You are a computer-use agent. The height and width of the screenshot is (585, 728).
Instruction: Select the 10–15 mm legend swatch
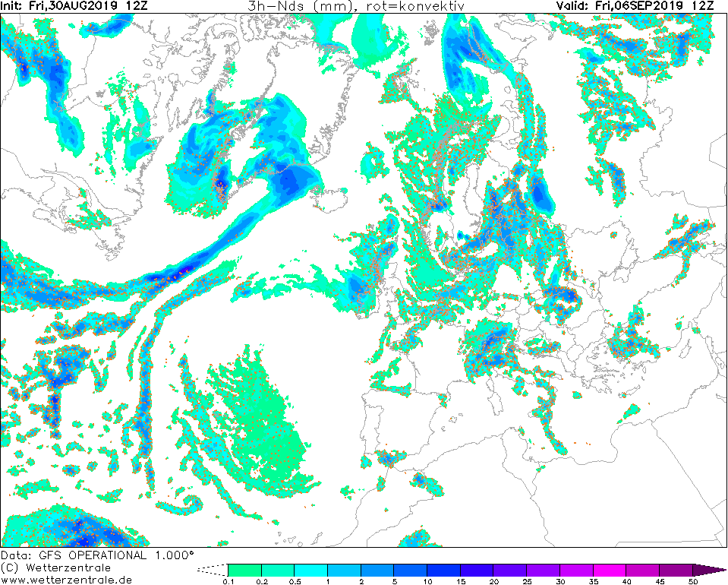pyautogui.click(x=443, y=570)
